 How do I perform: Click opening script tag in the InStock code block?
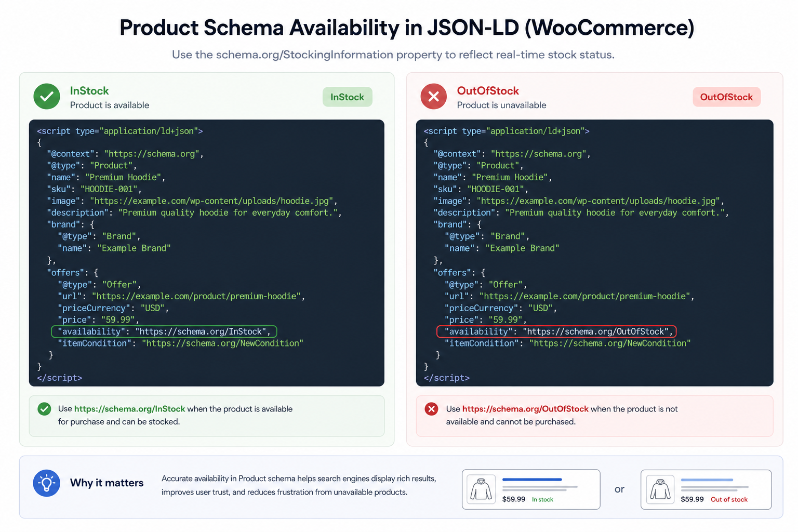pos(120,131)
